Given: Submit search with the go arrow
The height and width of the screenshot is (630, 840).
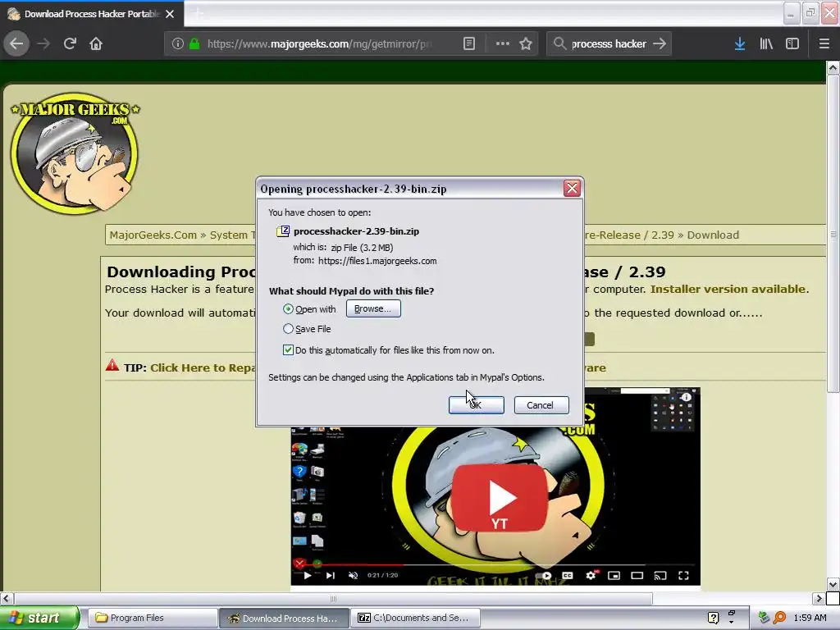Looking at the screenshot, I should point(660,43).
